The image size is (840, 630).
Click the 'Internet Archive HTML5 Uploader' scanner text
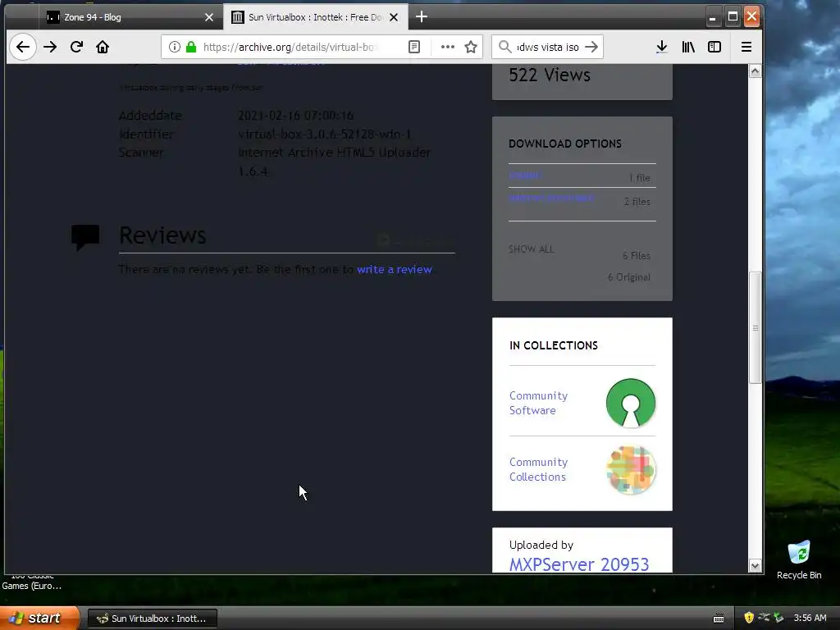(x=335, y=153)
